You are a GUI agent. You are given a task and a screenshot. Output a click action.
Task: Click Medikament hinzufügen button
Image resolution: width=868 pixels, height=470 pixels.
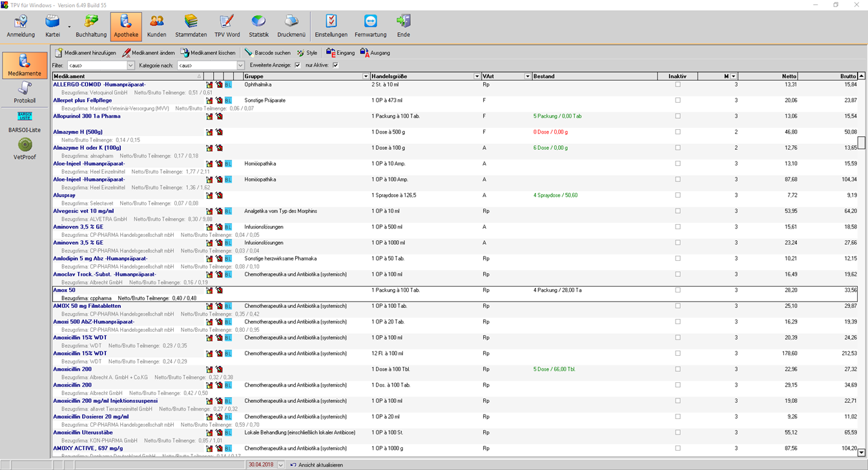[85, 53]
